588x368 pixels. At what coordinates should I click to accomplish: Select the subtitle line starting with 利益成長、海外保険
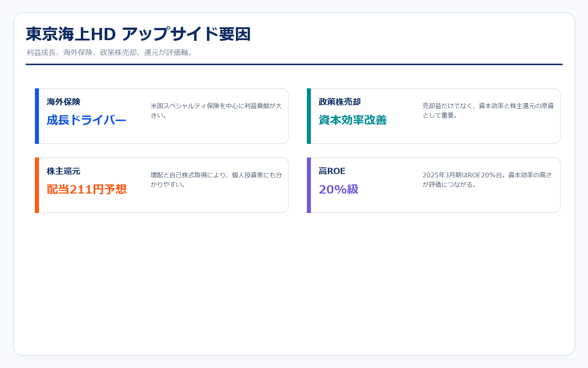click(110, 53)
